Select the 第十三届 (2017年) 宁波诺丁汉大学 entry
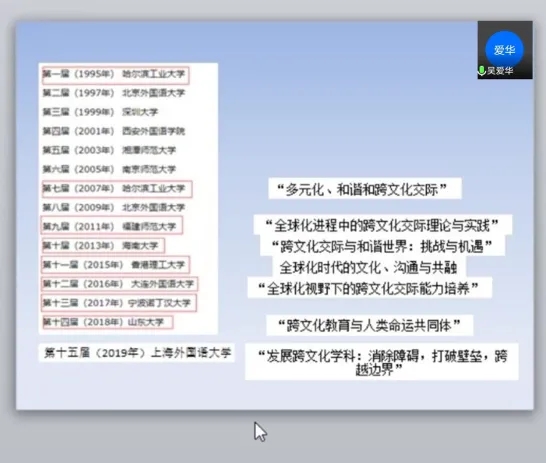This screenshot has height=463, width=546. [119, 303]
